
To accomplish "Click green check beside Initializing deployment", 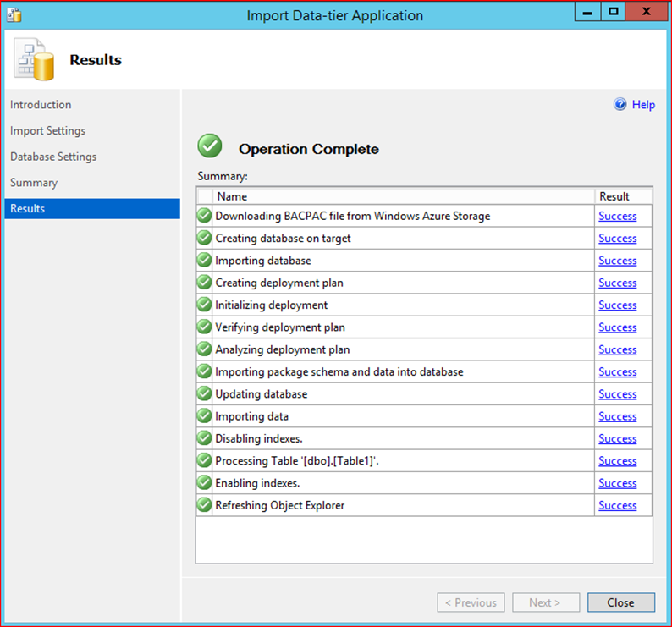I will tap(205, 305).
